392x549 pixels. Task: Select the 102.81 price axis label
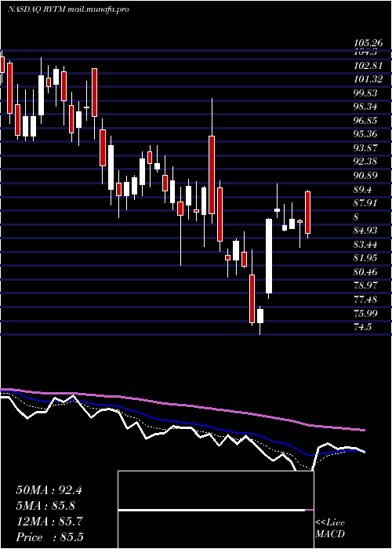click(x=367, y=65)
